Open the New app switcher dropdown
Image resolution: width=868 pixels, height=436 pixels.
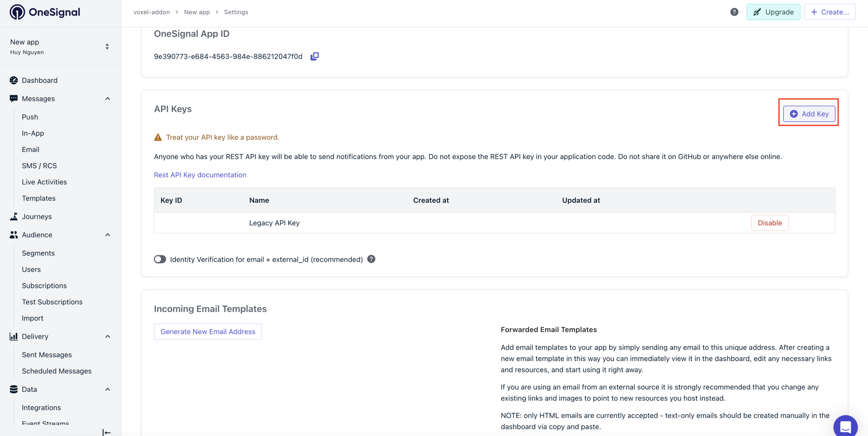point(107,46)
